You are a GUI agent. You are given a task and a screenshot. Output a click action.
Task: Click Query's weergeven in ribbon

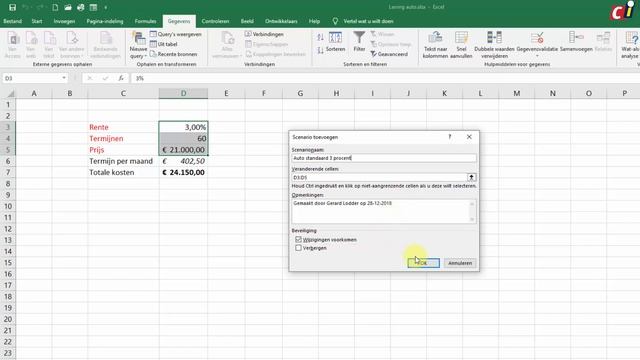click(x=176, y=34)
